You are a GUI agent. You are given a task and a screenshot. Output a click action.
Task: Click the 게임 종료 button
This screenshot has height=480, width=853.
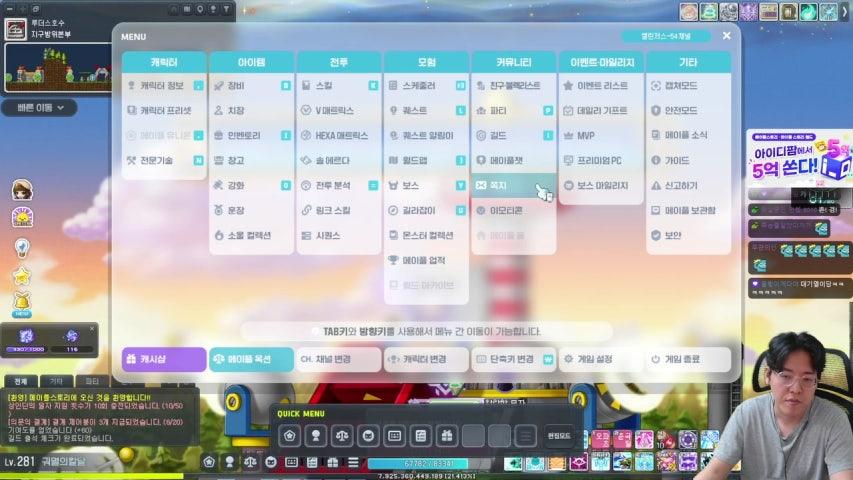(x=689, y=359)
